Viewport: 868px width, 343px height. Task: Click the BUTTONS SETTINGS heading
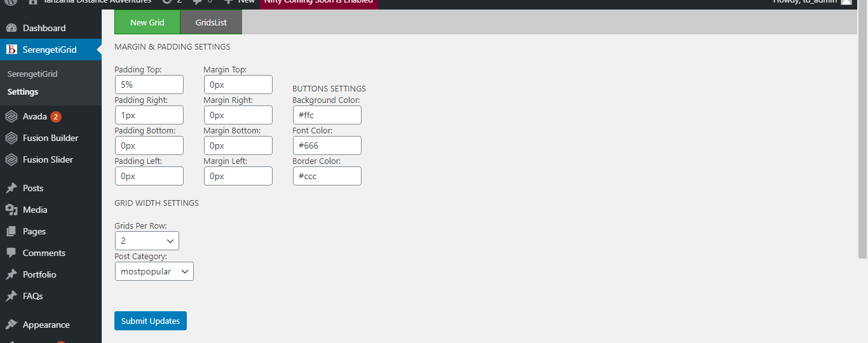point(329,89)
